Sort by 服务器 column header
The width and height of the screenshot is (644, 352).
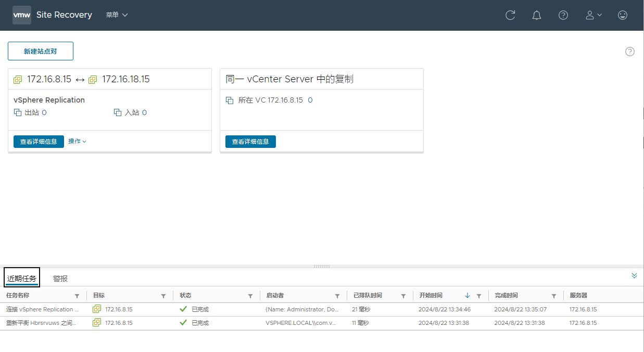click(578, 295)
